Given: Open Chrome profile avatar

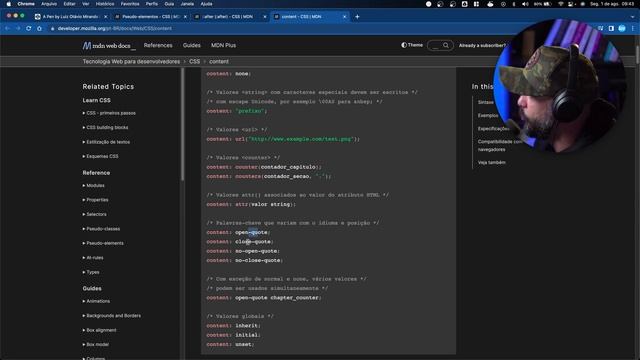Looking at the screenshot, I should 622,29.
